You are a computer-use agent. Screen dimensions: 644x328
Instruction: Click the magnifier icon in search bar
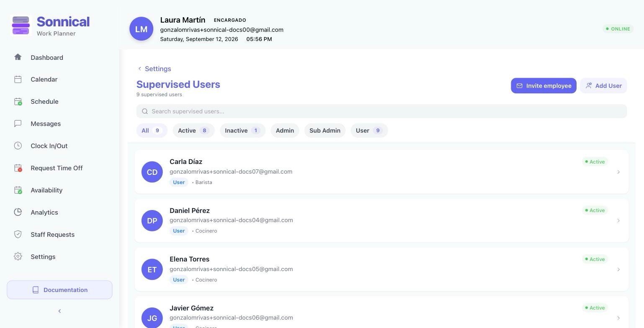pos(145,111)
